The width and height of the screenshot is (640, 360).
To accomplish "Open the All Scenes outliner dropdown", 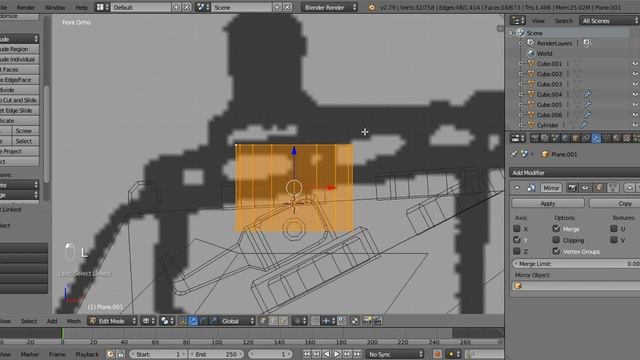I will coord(609,20).
